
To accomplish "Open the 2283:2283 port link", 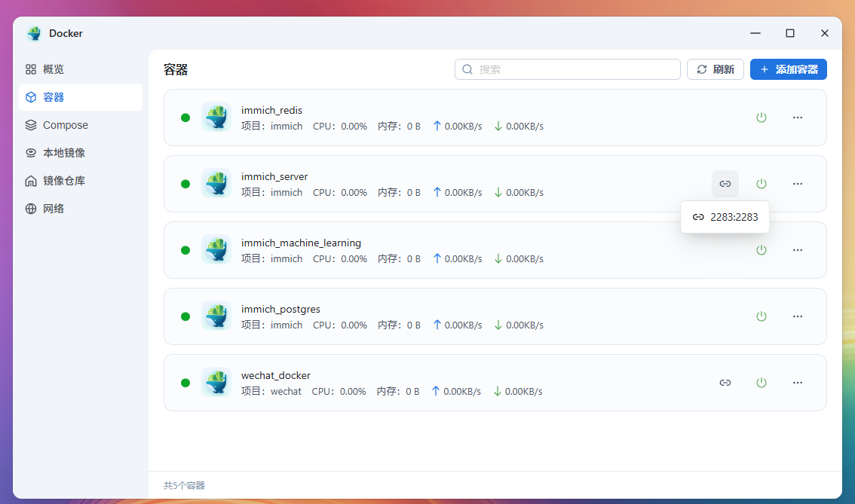I will [725, 217].
